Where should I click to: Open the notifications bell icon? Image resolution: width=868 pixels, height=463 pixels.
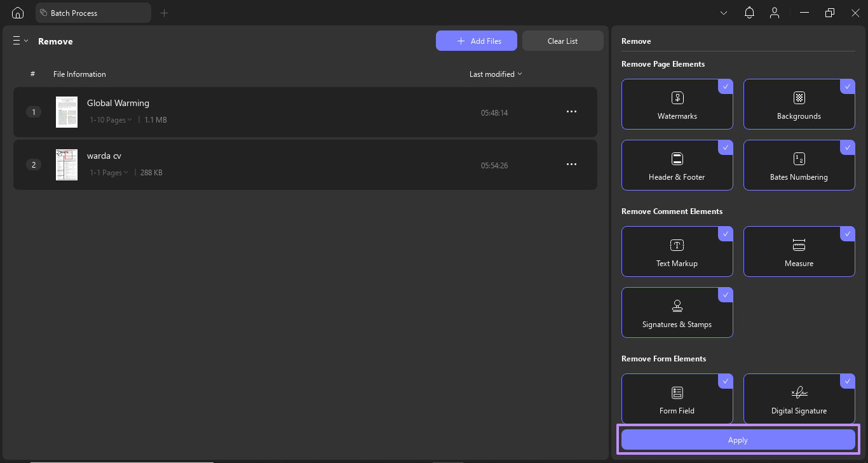point(749,13)
